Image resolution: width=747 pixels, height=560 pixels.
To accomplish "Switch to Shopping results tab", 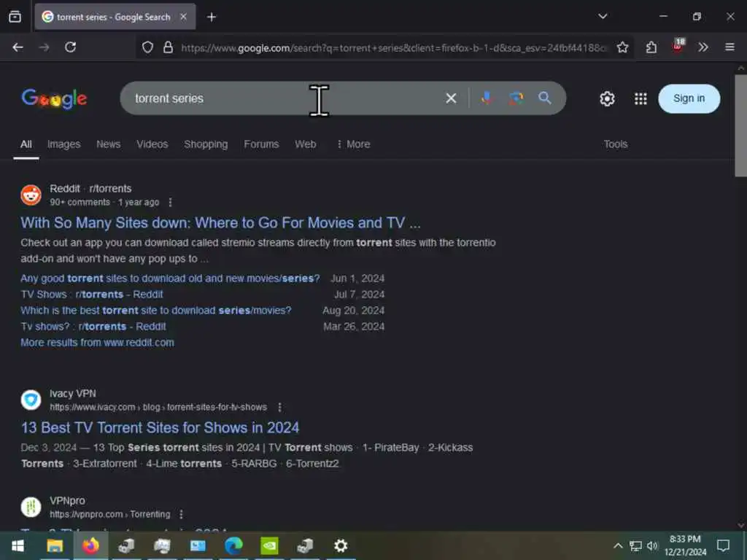I will [206, 144].
